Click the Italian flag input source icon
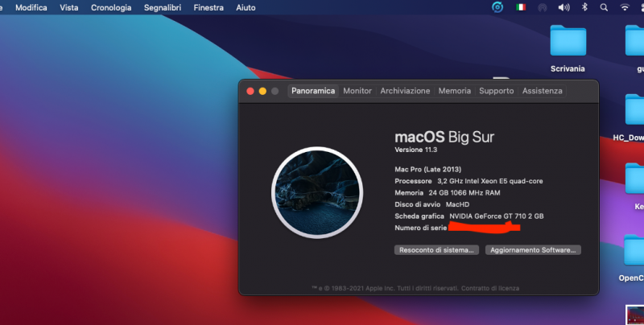This screenshot has width=644, height=325. (x=521, y=7)
